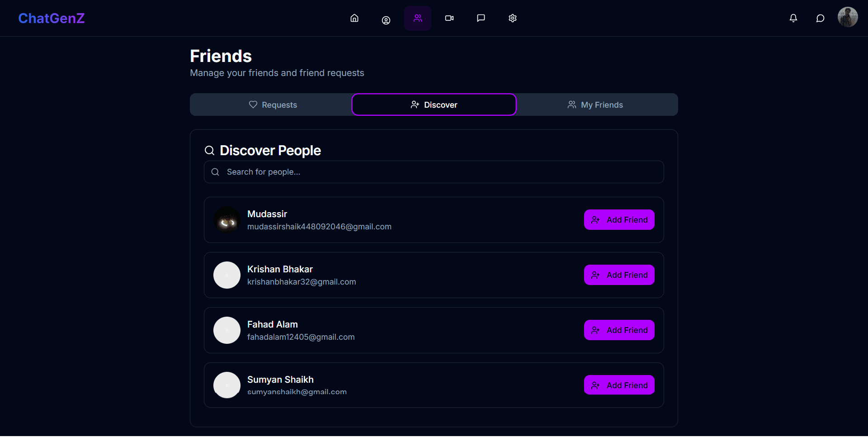
Task: Open the profile icon in navbar
Action: click(386, 20)
